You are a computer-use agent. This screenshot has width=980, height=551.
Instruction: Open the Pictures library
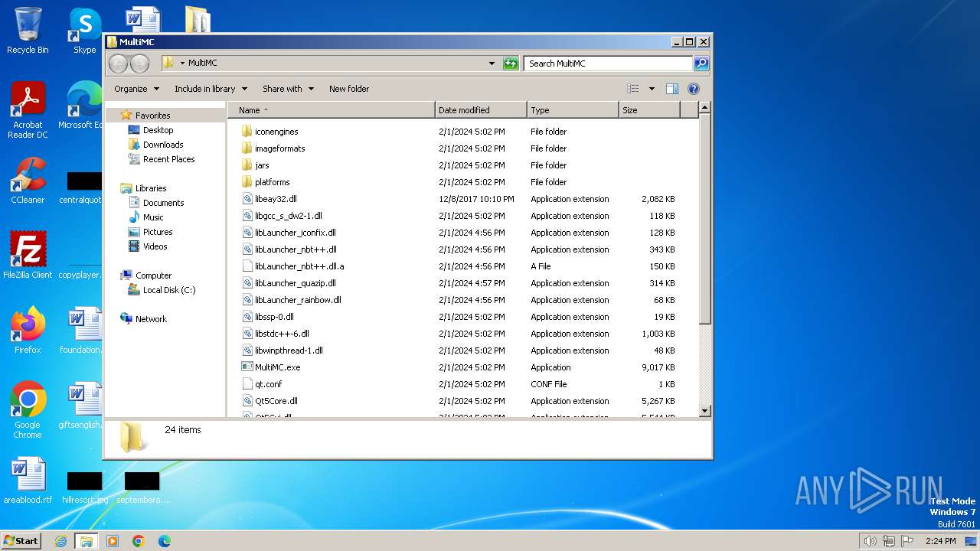click(157, 232)
